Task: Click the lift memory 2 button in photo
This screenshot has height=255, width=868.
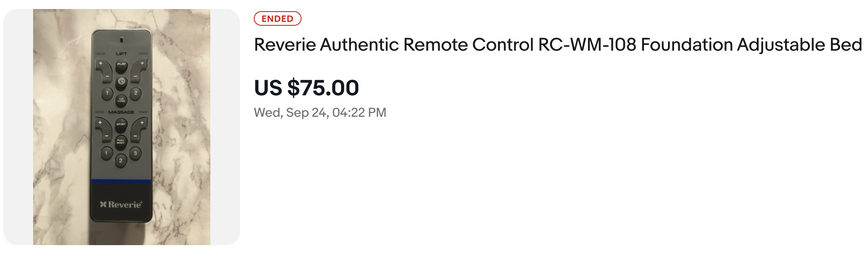Action: pyautogui.click(x=135, y=93)
